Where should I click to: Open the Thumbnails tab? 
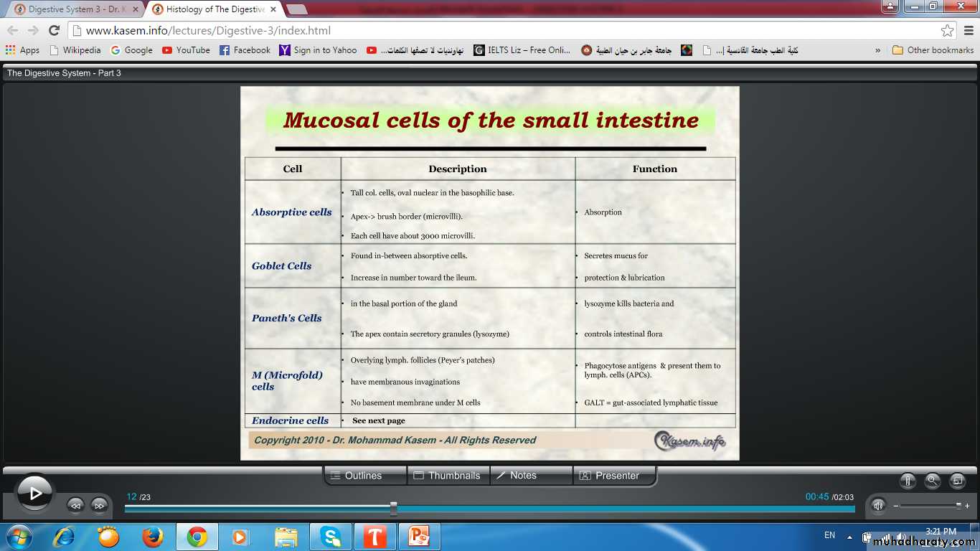tap(448, 476)
